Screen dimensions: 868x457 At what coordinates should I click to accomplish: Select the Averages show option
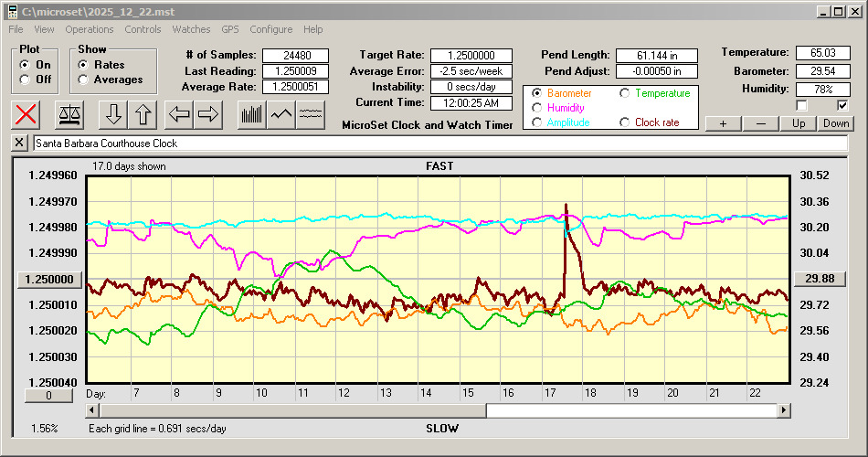coord(84,80)
